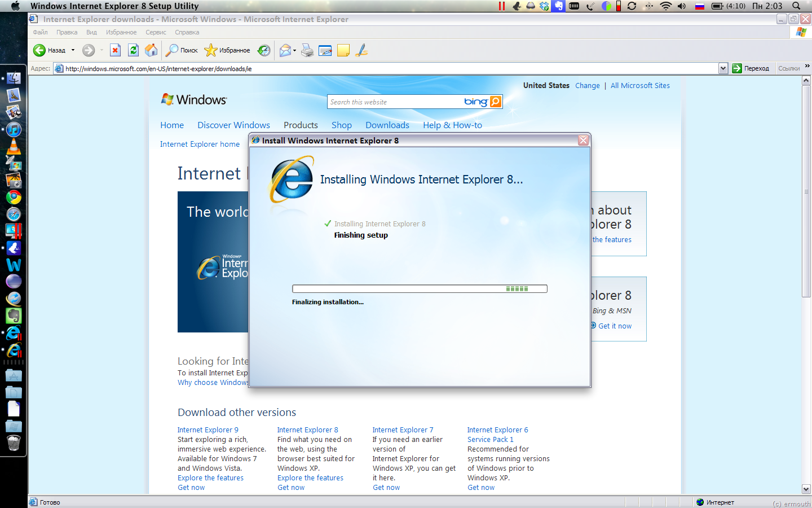Click the Change country link

[588, 86]
